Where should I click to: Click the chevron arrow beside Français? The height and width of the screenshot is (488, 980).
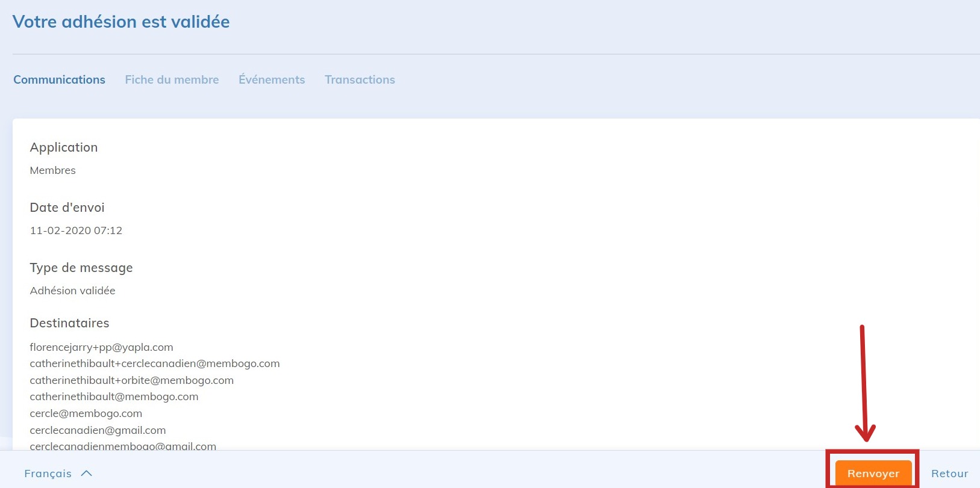pos(87,473)
